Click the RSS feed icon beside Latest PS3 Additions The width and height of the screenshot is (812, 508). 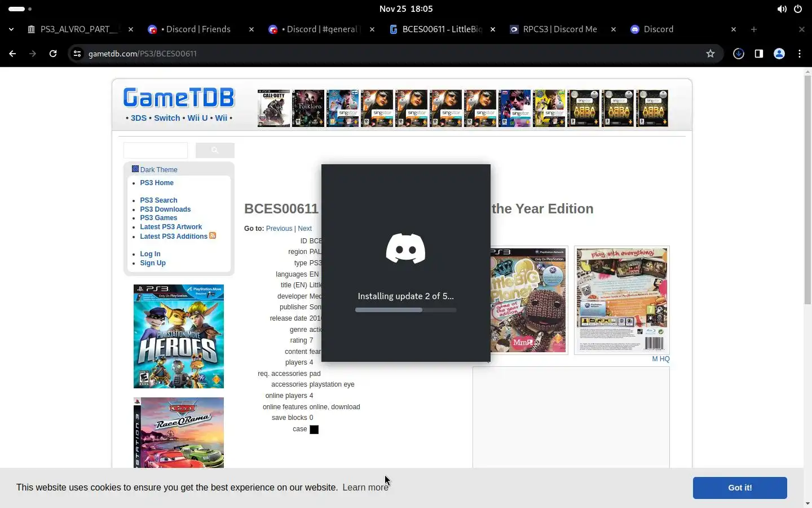pos(213,235)
